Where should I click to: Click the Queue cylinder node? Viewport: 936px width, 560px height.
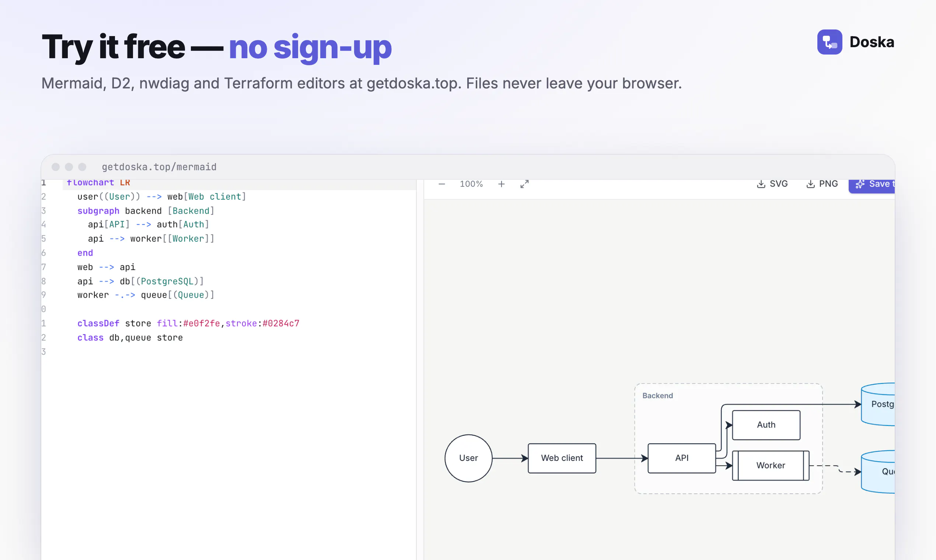point(878,471)
